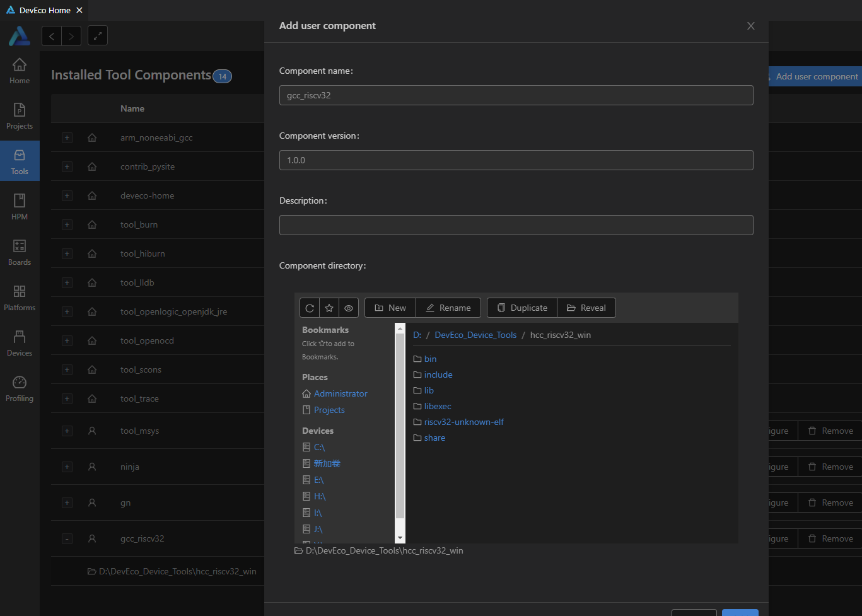
Task: Toggle hidden files eye icon
Action: 349,308
